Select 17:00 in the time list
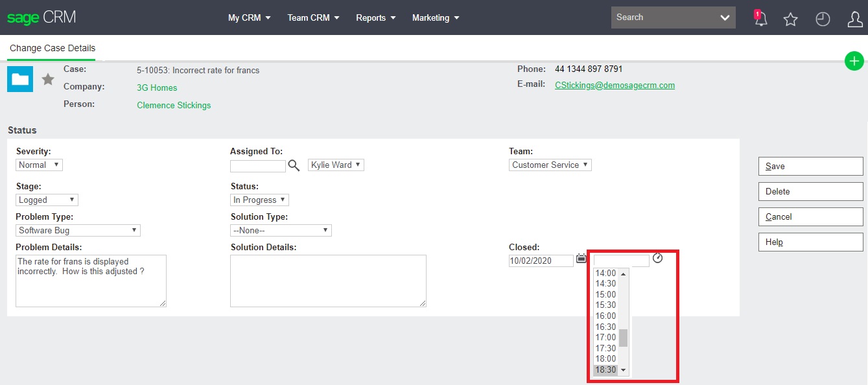Screen dimensions: 868x385 [606, 338]
